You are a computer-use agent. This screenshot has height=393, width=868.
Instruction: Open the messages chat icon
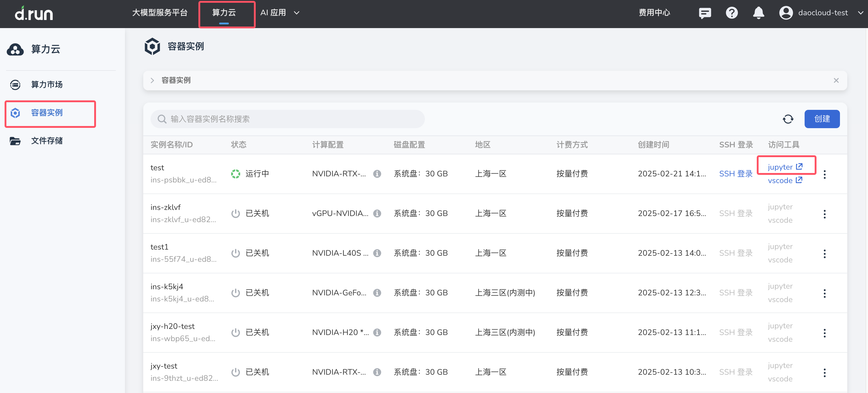tap(705, 13)
